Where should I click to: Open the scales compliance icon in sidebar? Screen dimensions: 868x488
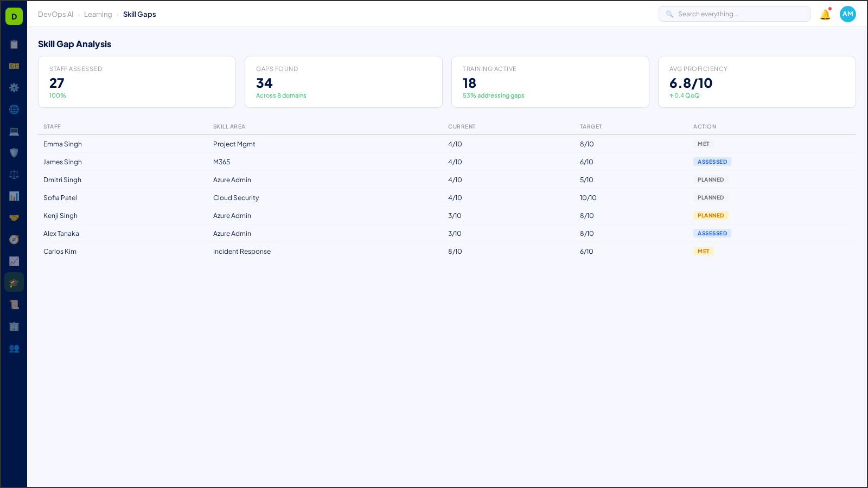point(14,174)
